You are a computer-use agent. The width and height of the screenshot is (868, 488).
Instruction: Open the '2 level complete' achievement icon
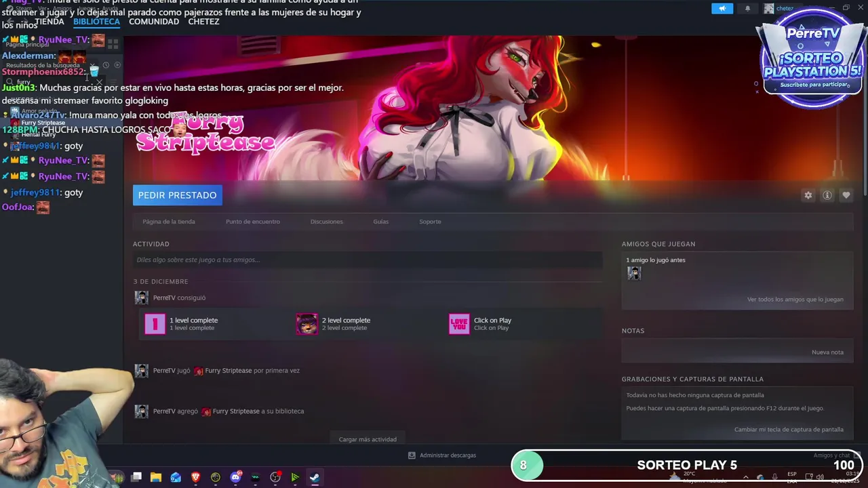tap(307, 324)
